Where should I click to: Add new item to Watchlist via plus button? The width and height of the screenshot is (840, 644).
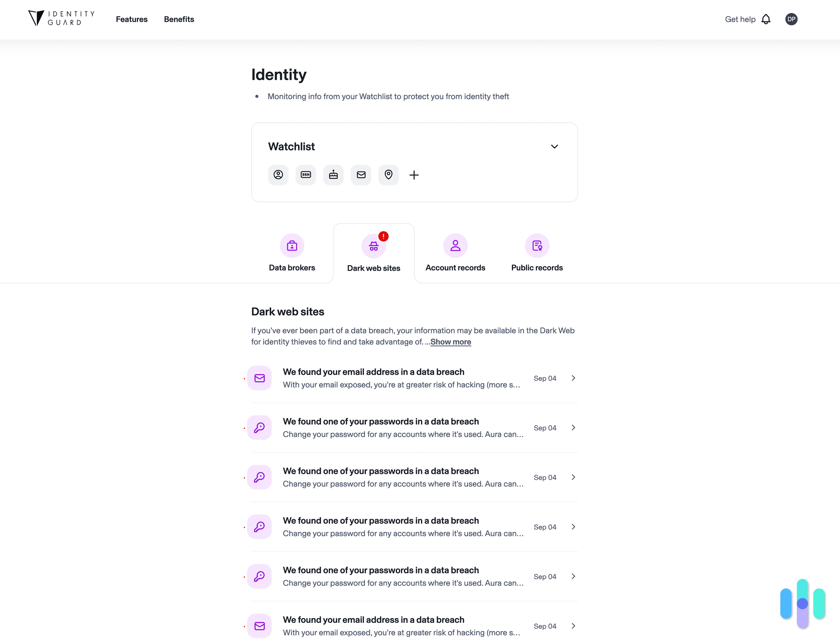(x=414, y=175)
